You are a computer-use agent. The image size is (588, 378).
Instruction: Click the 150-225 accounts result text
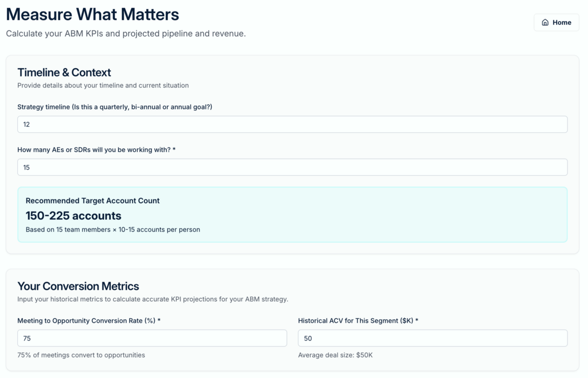tap(73, 216)
